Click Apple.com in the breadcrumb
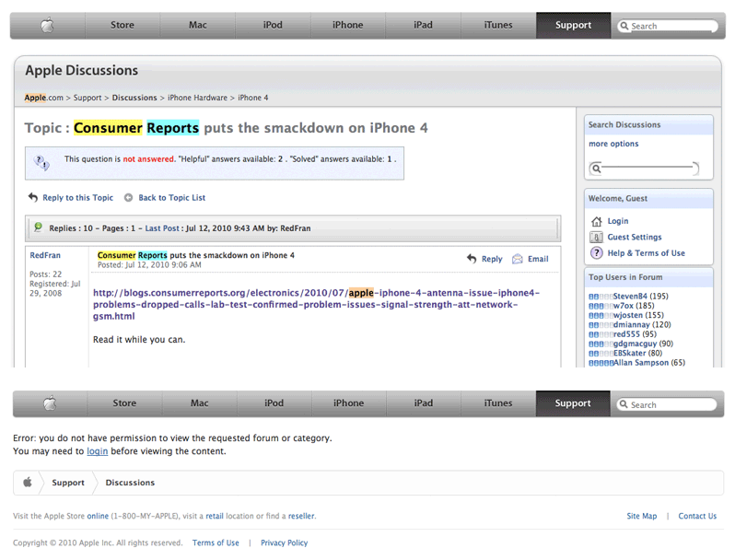The width and height of the screenshot is (735, 560). [x=43, y=98]
